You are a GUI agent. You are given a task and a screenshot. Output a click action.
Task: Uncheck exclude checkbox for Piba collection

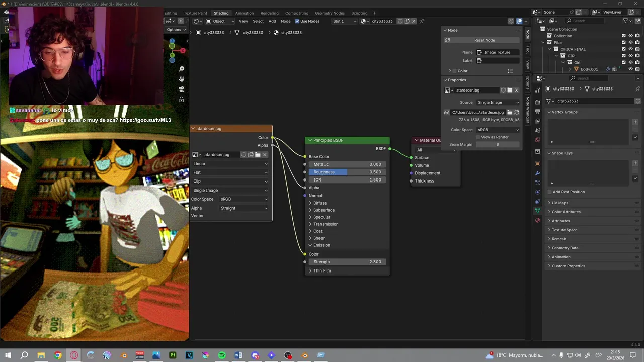click(624, 42)
